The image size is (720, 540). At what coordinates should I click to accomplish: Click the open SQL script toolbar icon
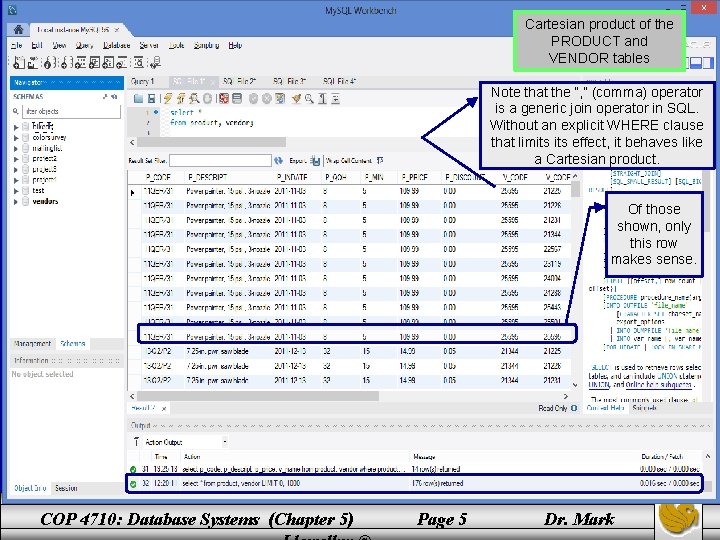click(33, 62)
